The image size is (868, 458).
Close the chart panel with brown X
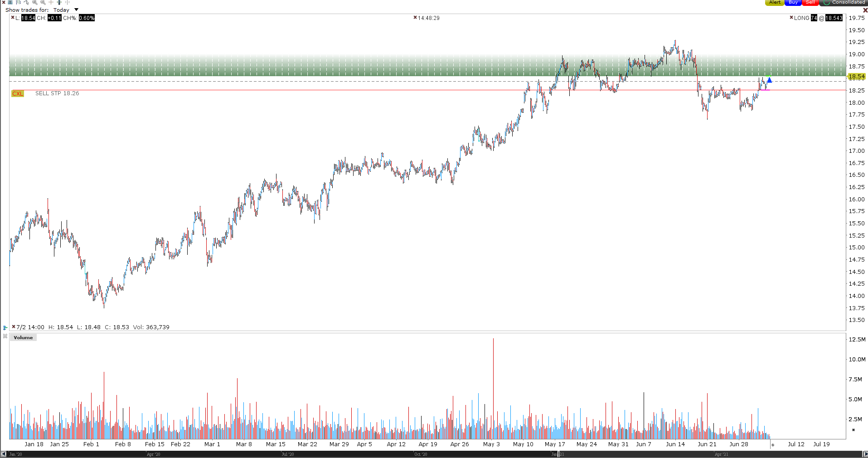(x=865, y=10)
